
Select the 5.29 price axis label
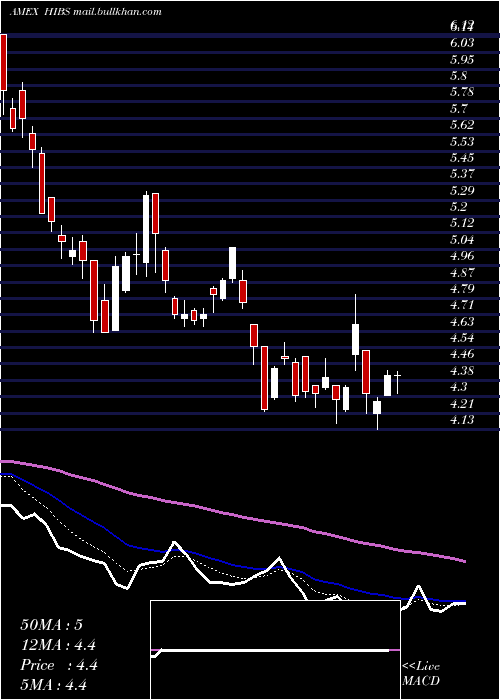coord(462,190)
